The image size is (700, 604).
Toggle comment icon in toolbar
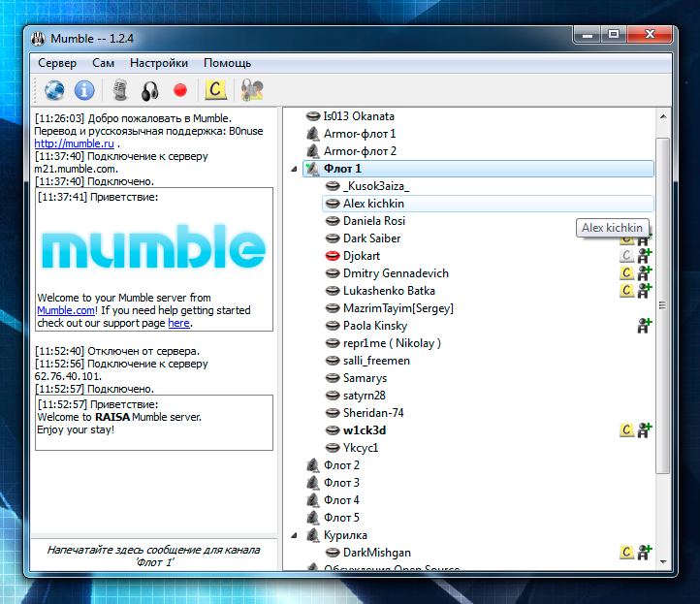pos(215,90)
